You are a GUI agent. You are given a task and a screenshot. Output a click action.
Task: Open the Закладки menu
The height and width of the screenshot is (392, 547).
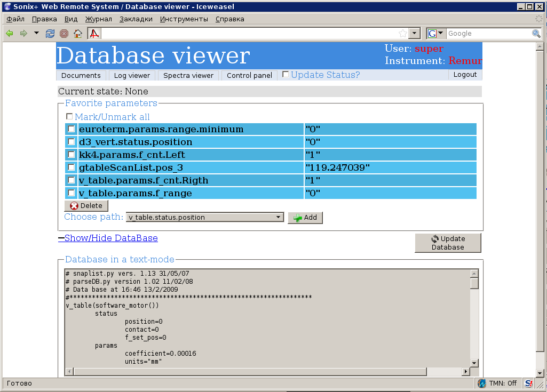136,19
